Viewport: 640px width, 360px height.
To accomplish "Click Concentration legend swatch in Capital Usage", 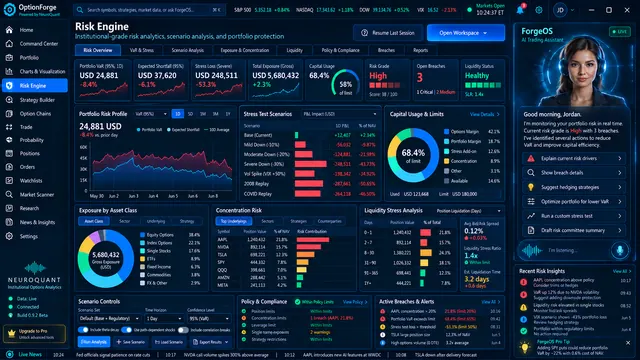I will tap(447, 161).
